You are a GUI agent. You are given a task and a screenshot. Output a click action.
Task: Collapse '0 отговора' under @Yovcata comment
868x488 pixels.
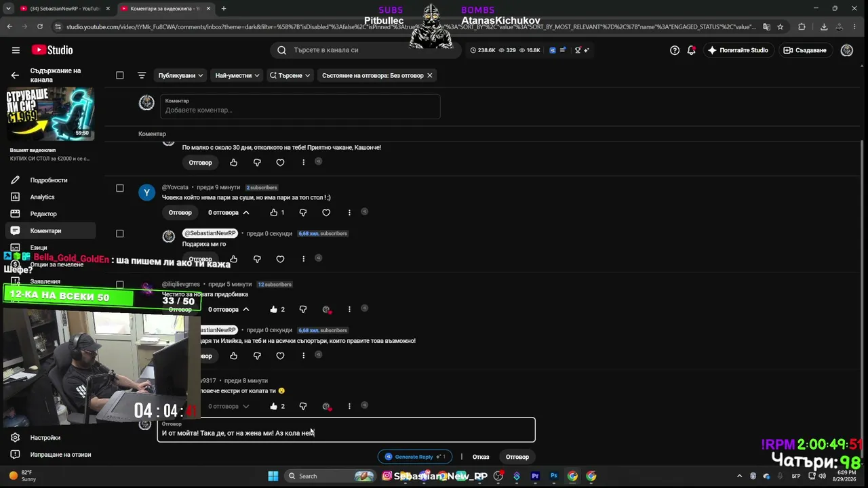point(229,213)
